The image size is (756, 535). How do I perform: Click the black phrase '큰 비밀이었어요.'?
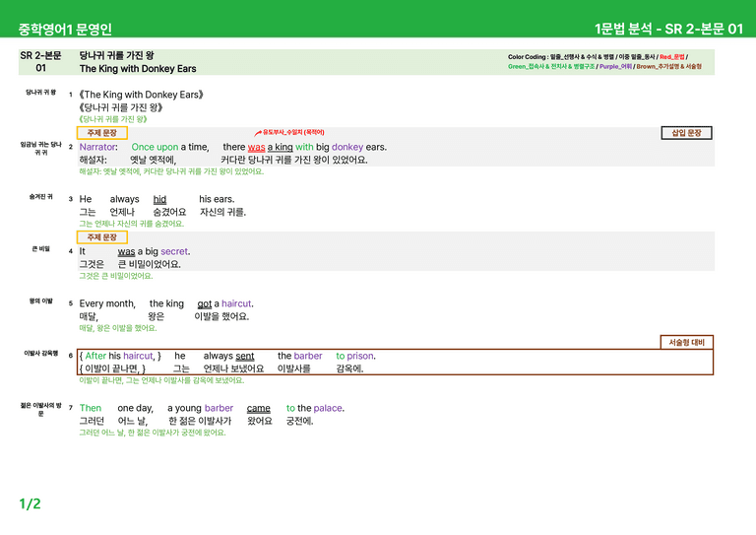[150, 264]
